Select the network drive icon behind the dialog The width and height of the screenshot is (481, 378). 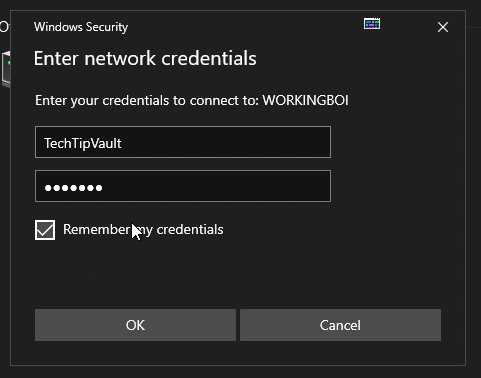point(6,69)
